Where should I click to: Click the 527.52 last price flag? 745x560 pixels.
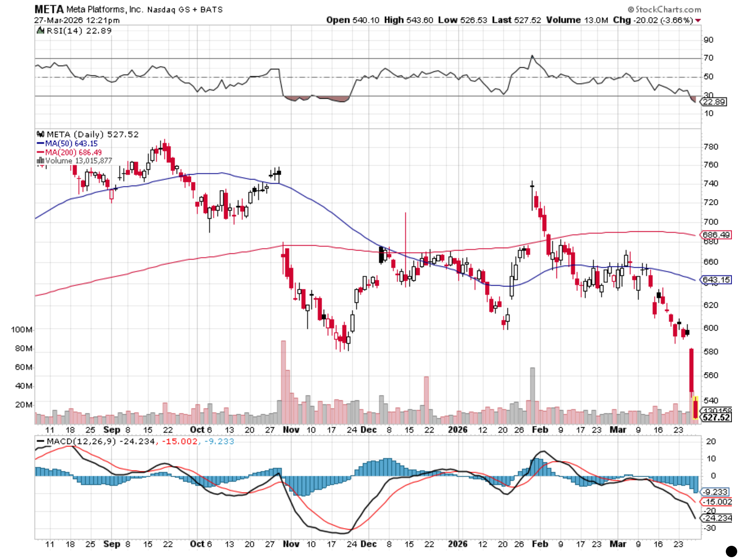[x=716, y=417]
